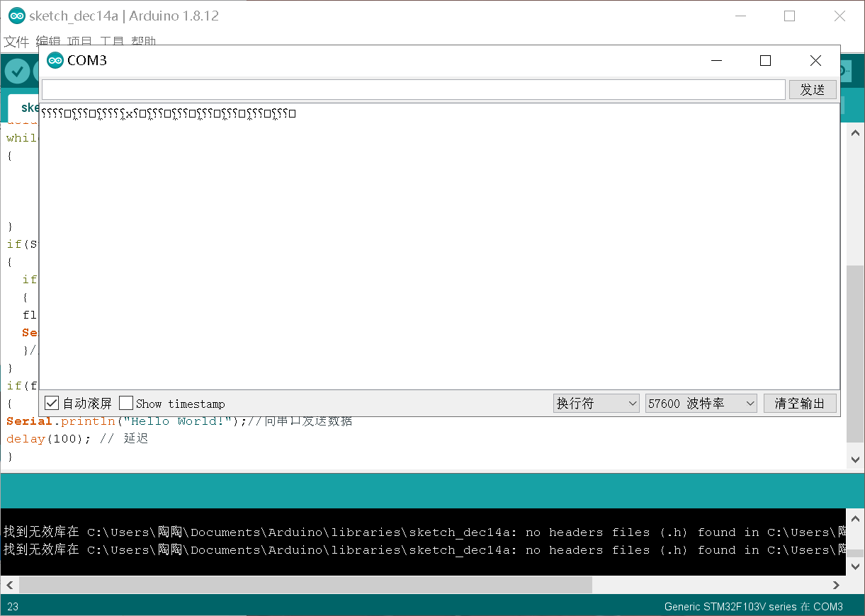Open the 项目 menu

pyautogui.click(x=79, y=41)
